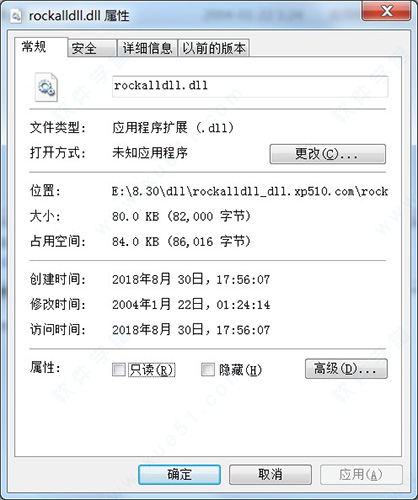
Task: Open advanced attributes via 高级(D)...
Action: 346,369
